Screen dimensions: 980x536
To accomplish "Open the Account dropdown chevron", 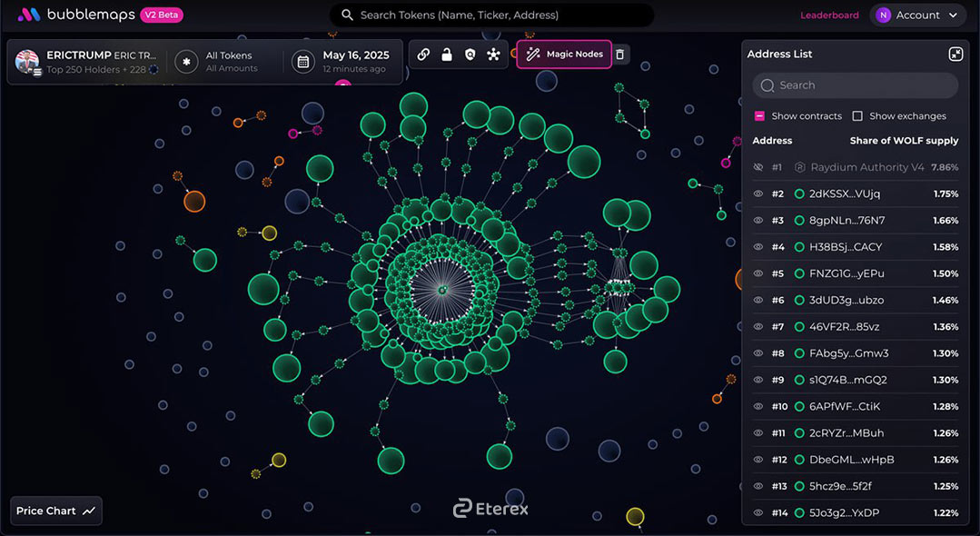I will (x=953, y=15).
